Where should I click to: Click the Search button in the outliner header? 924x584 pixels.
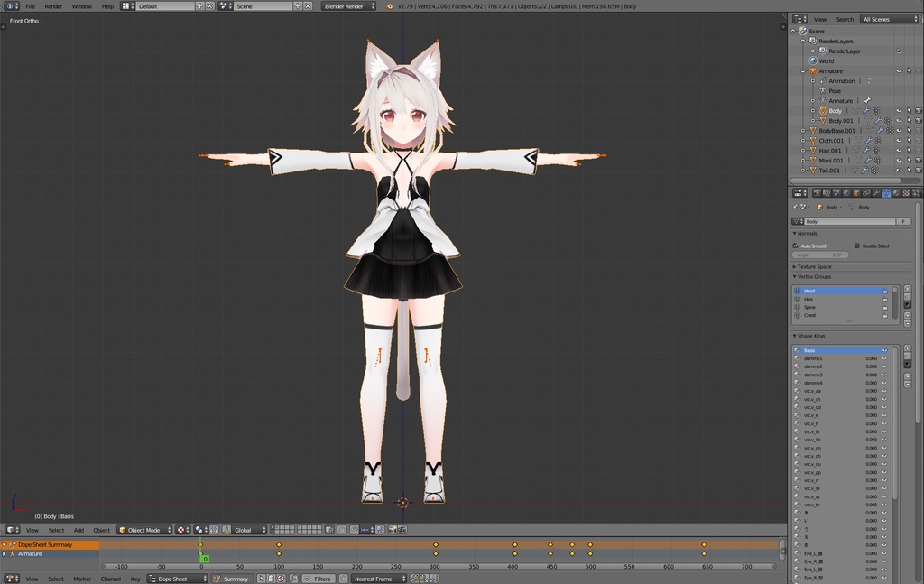(845, 19)
